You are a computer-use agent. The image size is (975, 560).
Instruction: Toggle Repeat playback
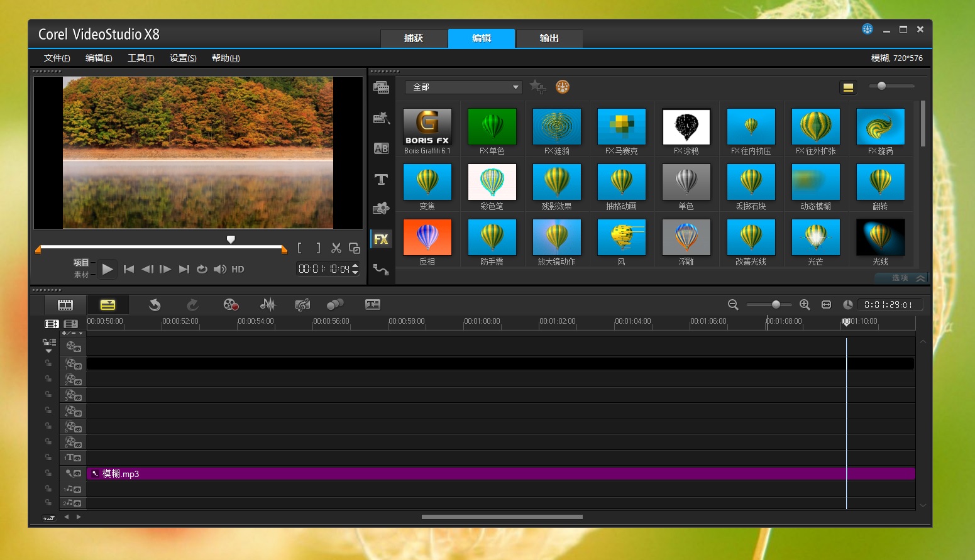coord(202,269)
